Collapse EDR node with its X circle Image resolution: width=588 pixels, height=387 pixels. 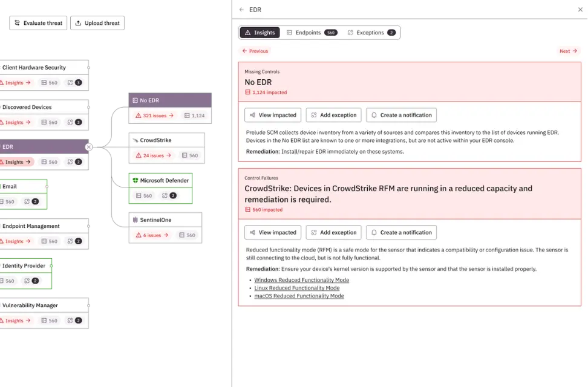tap(88, 147)
